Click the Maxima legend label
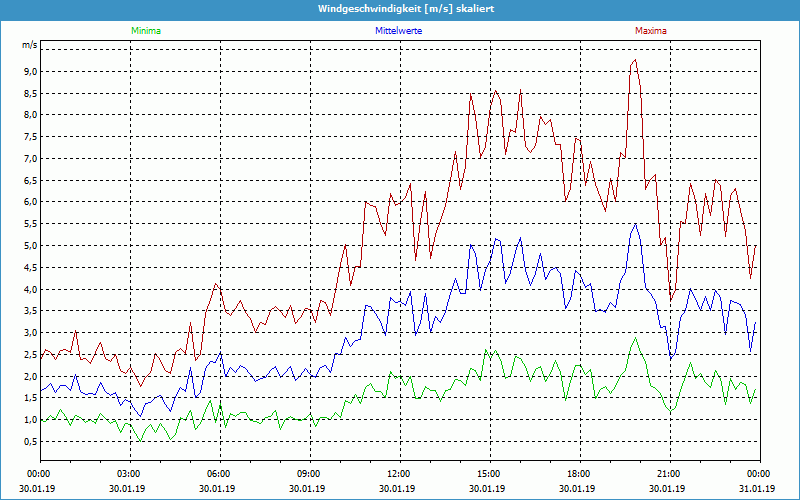This screenshot has width=800, height=500. point(650,31)
